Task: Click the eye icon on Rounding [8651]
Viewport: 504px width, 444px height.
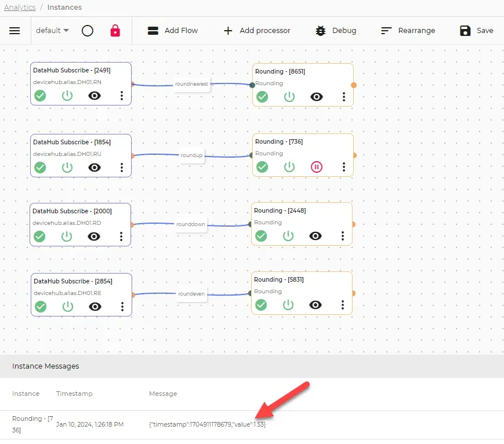Action: (317, 97)
